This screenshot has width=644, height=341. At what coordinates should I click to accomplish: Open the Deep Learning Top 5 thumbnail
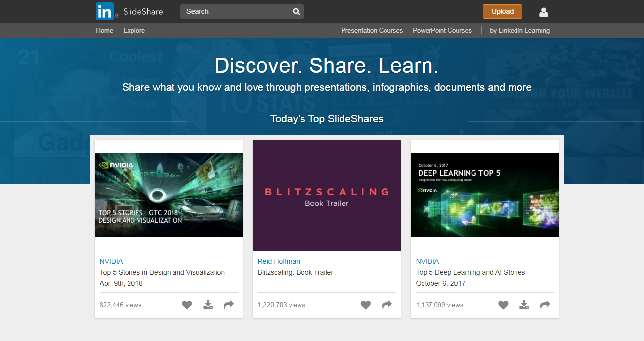click(x=485, y=195)
